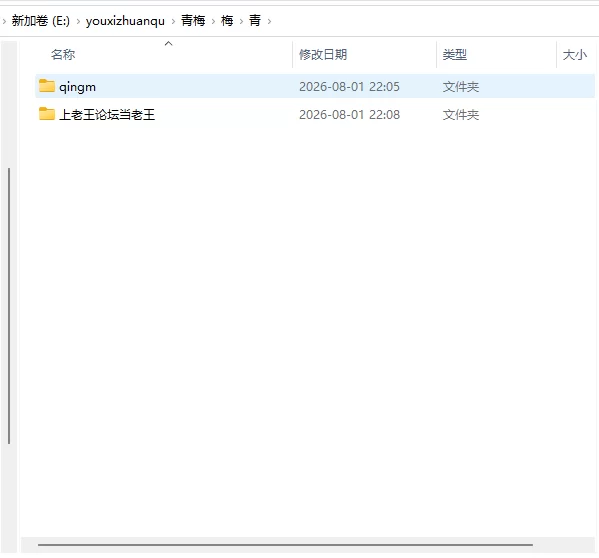Expand chevron after 新加卷 (E:)
The width and height of the screenshot is (599, 558).
click(x=78, y=21)
